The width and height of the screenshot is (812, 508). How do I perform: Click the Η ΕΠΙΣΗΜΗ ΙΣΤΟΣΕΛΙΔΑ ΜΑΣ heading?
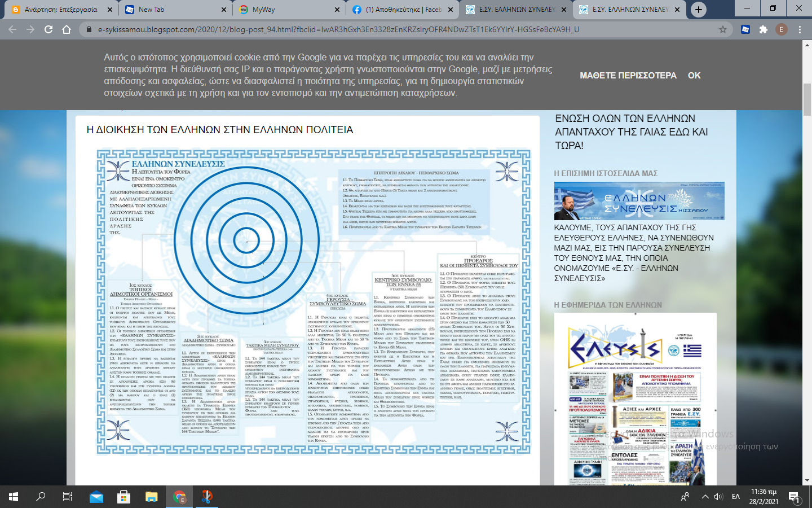606,173
